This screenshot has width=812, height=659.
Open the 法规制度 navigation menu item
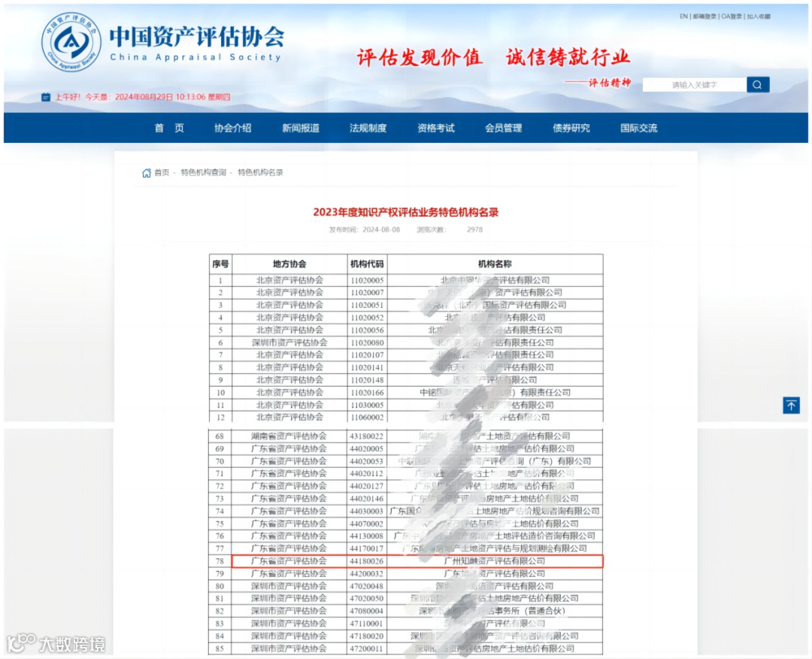[x=368, y=128]
